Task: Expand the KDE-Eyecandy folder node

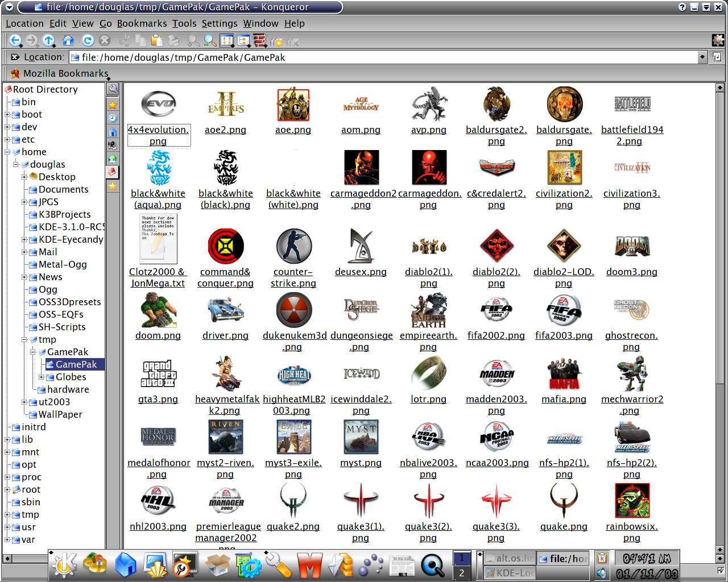Action: click(24, 239)
